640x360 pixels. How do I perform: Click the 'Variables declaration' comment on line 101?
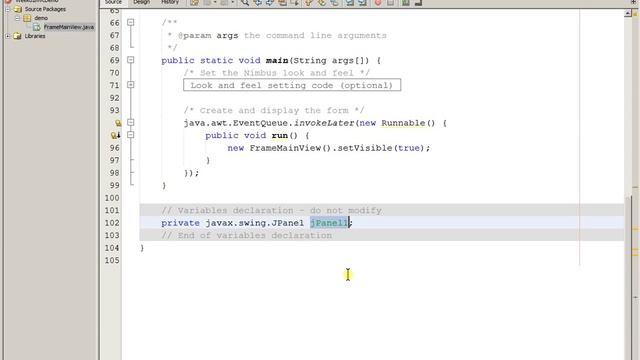pos(271,211)
